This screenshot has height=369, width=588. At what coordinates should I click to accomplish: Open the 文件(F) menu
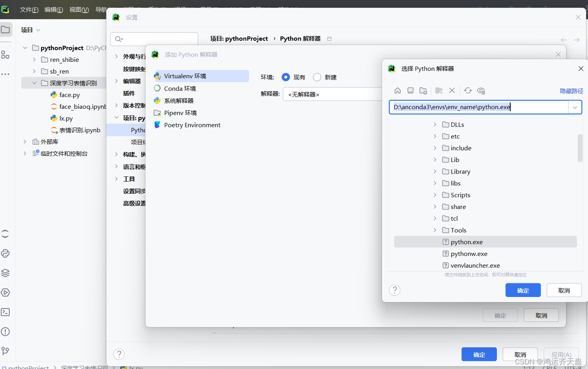coord(29,9)
